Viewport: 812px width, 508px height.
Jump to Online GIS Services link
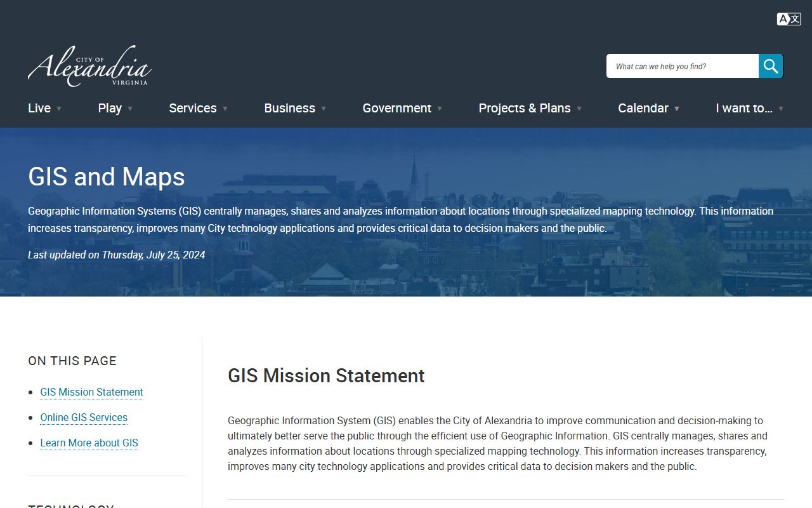coord(84,417)
